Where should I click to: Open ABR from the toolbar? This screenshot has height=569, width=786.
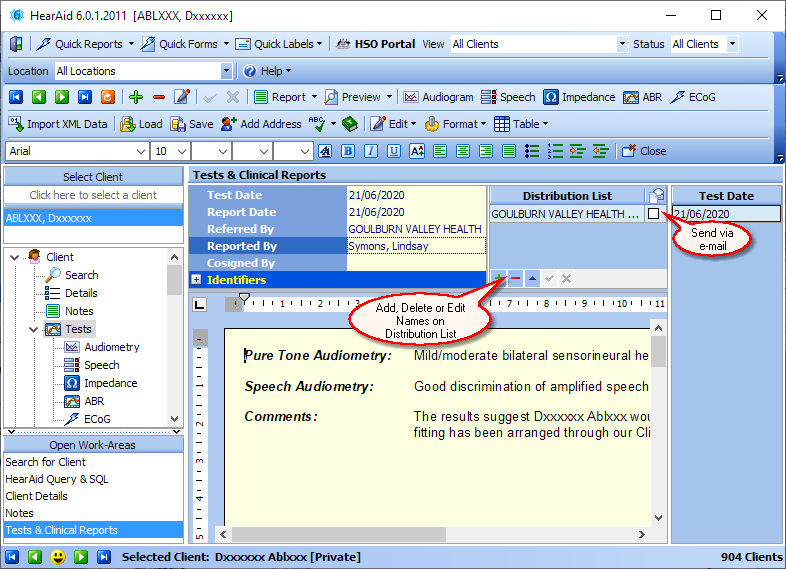(643, 97)
